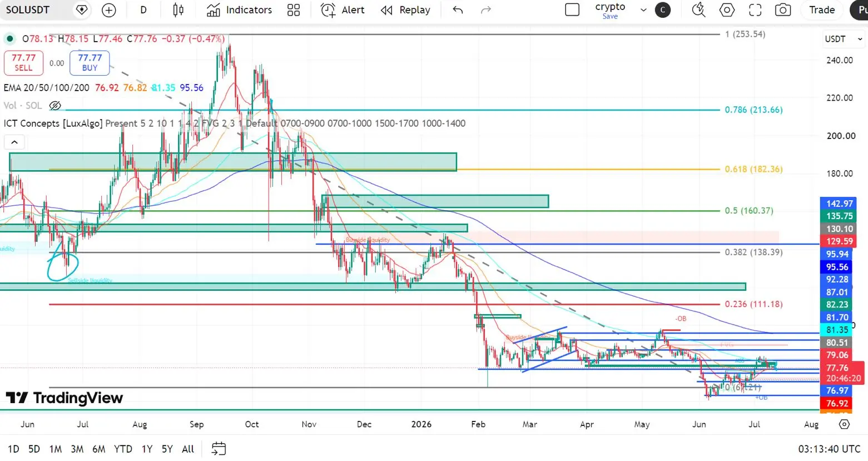
Task: Open the D timeframe interval selector
Action: point(143,10)
